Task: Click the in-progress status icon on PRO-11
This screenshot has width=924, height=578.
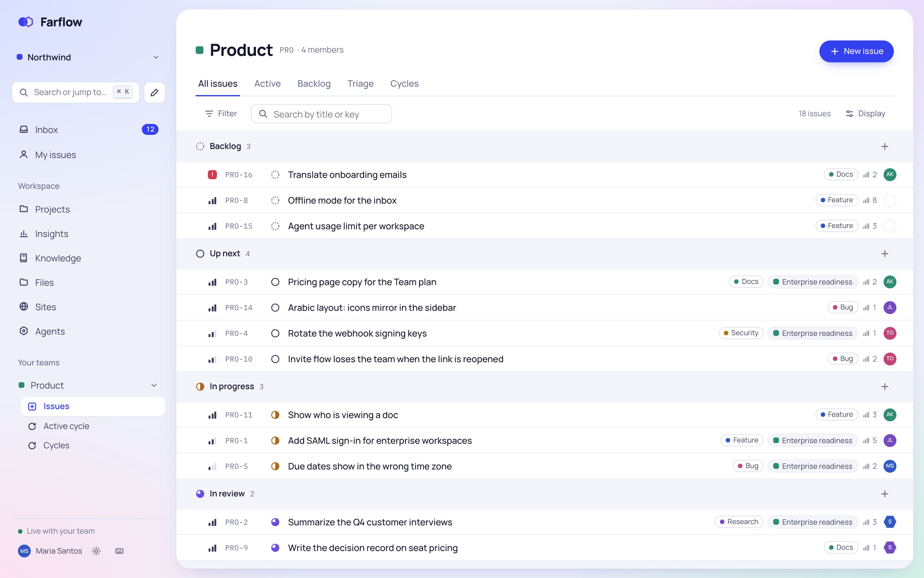Action: (x=275, y=415)
